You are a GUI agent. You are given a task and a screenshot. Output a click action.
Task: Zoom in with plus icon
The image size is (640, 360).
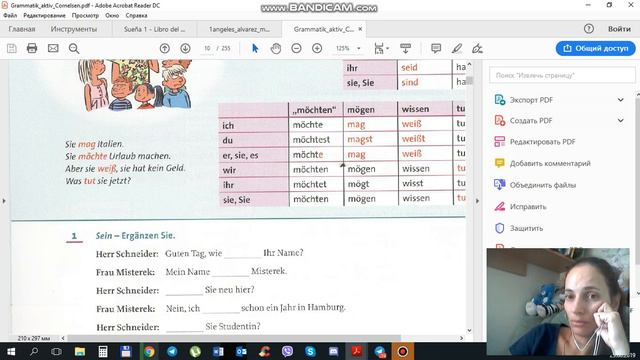317,49
